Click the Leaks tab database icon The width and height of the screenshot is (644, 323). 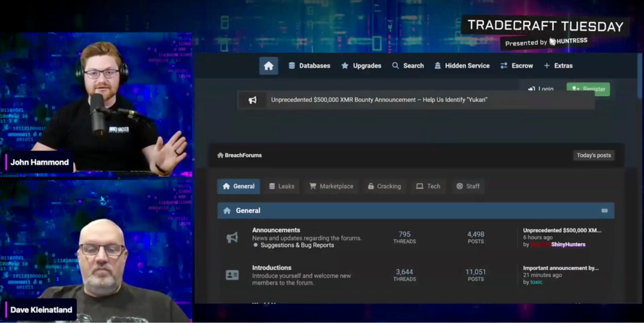click(272, 187)
